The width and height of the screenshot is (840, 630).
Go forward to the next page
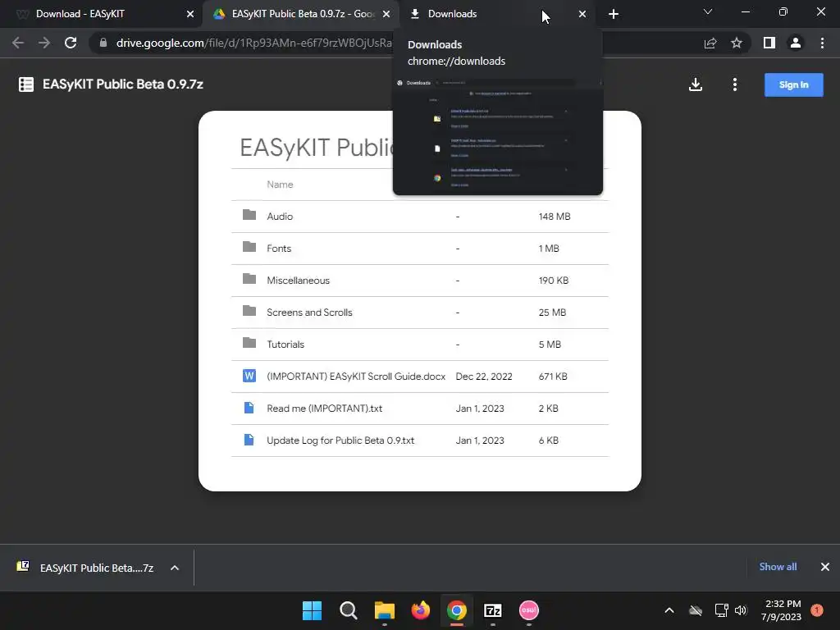pos(44,43)
